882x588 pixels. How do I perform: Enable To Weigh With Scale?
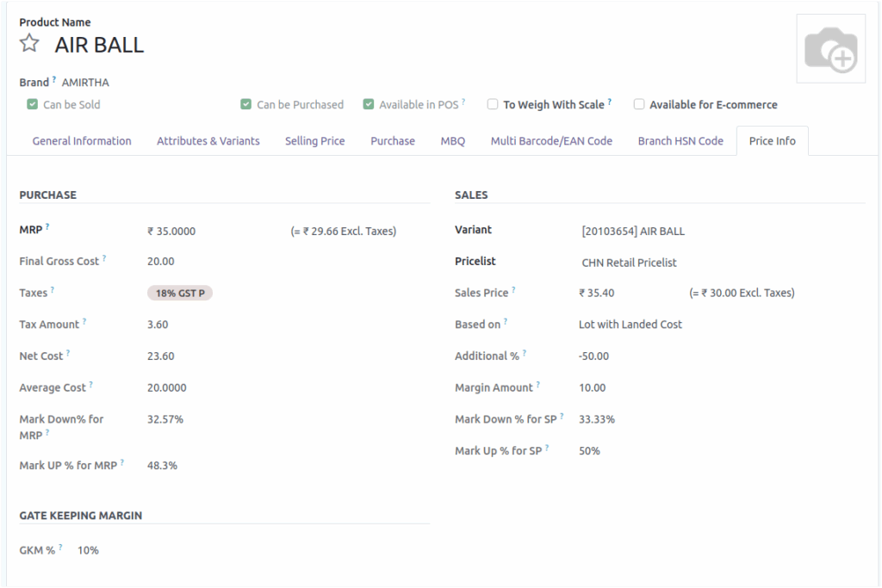click(492, 103)
